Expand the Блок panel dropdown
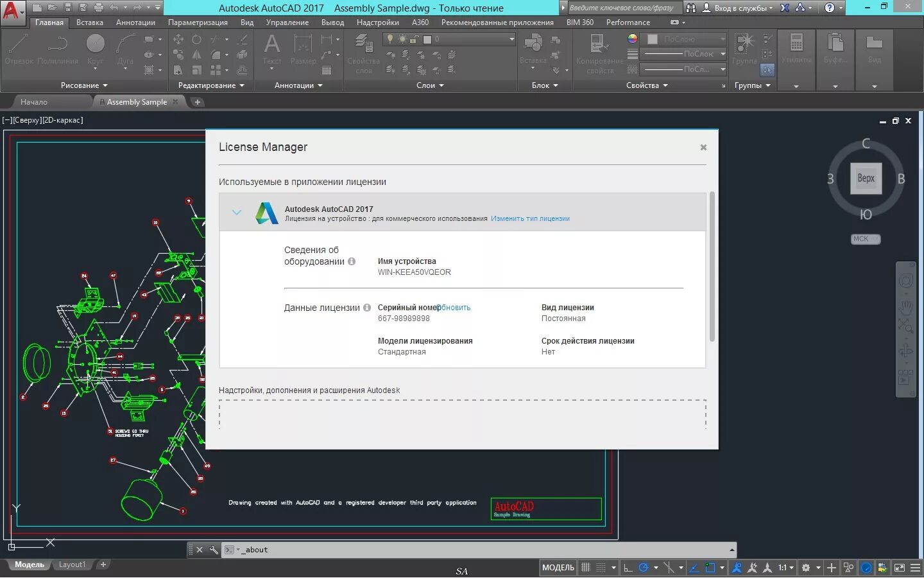The width and height of the screenshot is (924, 578). click(x=545, y=85)
